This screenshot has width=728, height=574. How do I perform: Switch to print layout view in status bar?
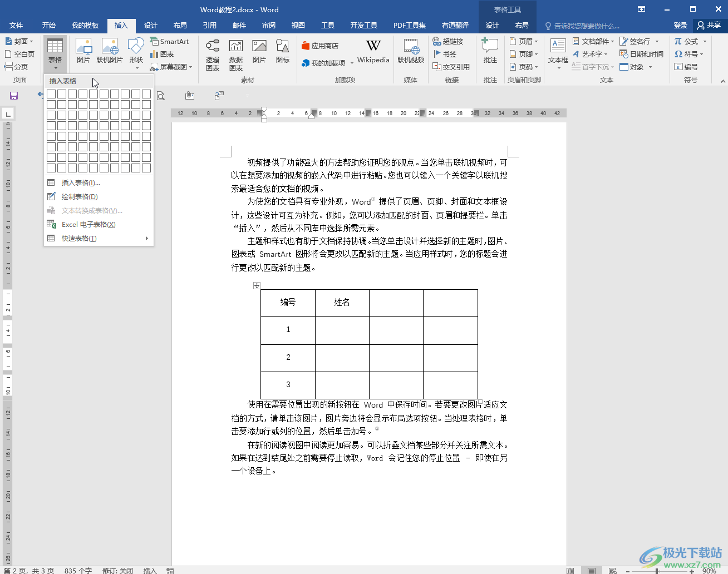pos(592,571)
